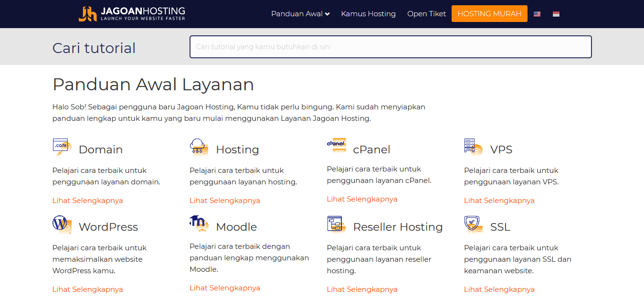Open the VPS heading

coord(501,149)
